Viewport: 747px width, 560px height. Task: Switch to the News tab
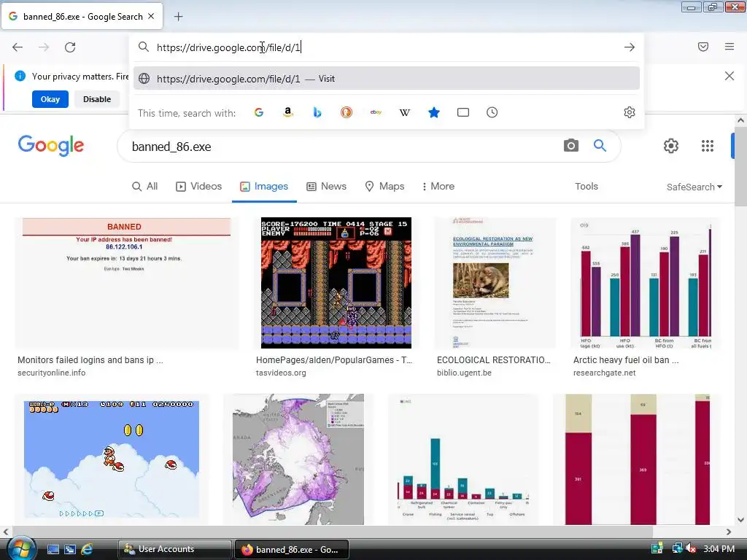click(326, 186)
